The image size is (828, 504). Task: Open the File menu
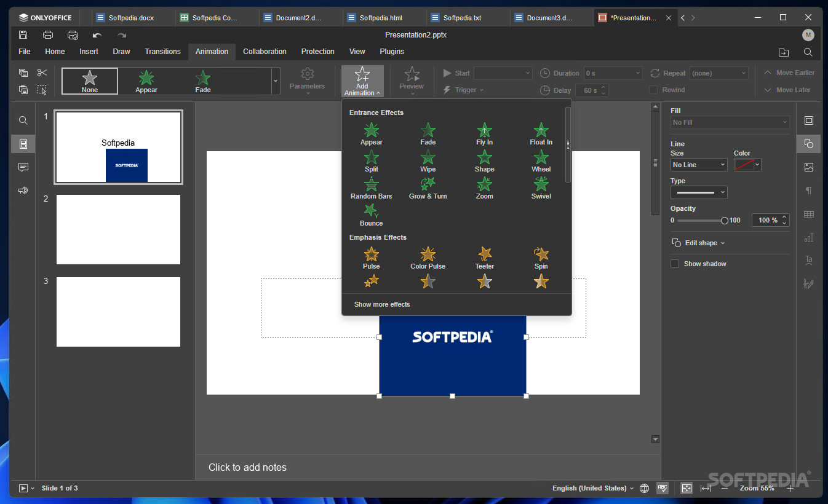tap(25, 52)
